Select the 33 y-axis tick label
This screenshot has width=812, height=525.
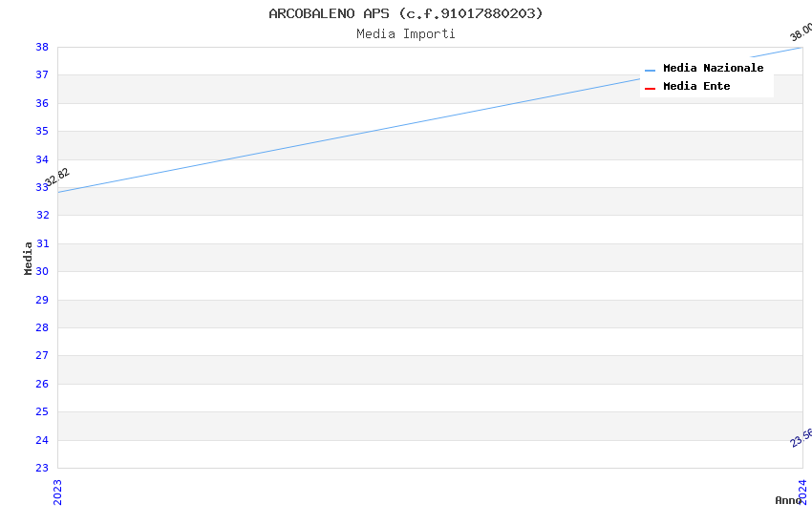point(42,187)
